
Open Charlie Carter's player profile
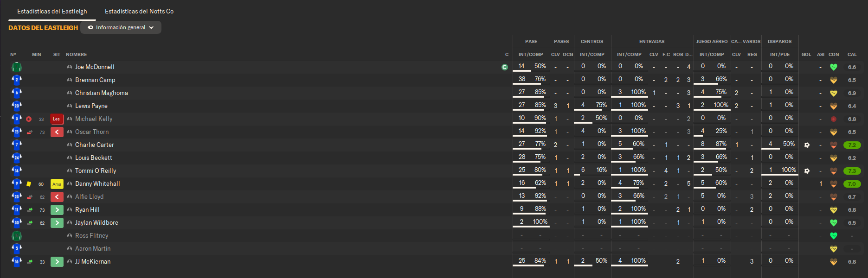point(95,145)
